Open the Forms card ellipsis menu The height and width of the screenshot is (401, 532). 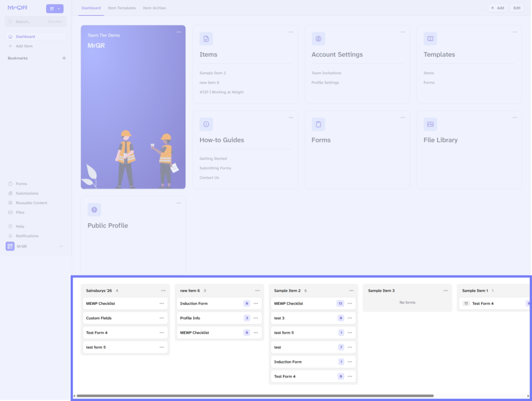point(403,118)
